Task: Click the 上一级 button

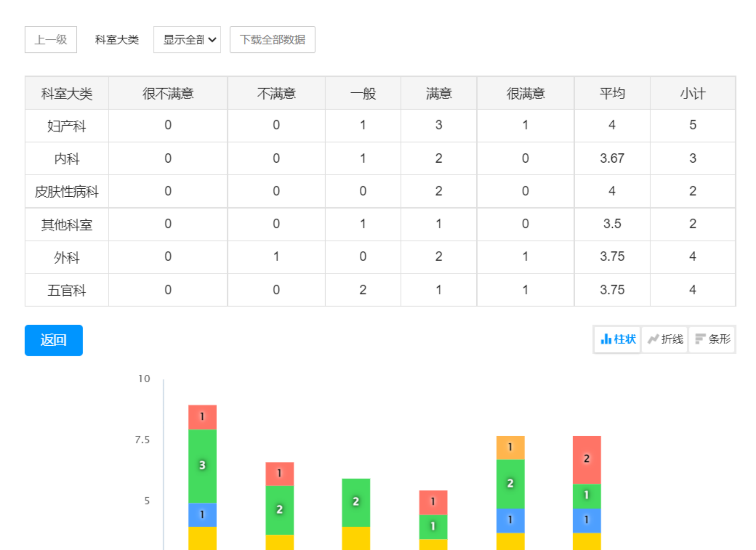Action: coord(51,39)
